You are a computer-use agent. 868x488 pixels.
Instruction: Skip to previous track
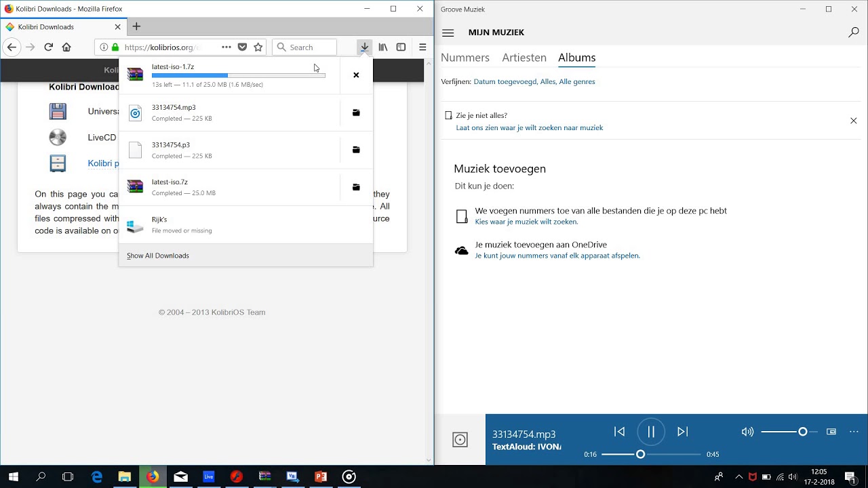(x=619, y=432)
